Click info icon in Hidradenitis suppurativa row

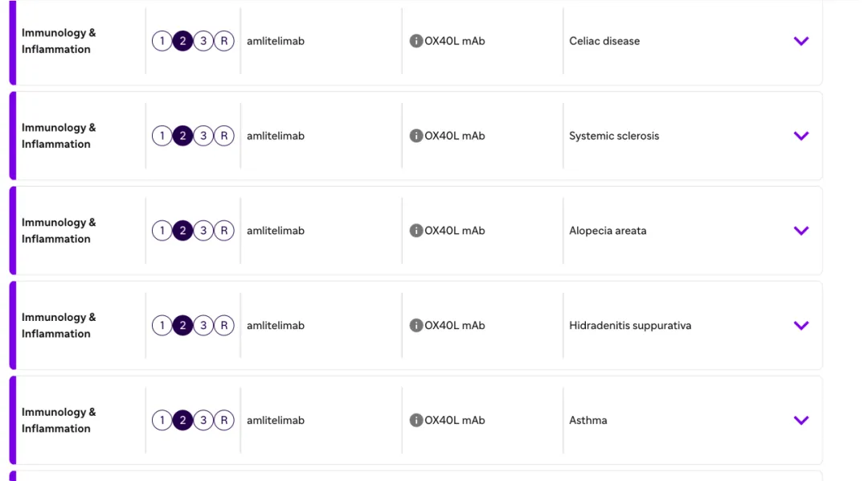(x=416, y=326)
